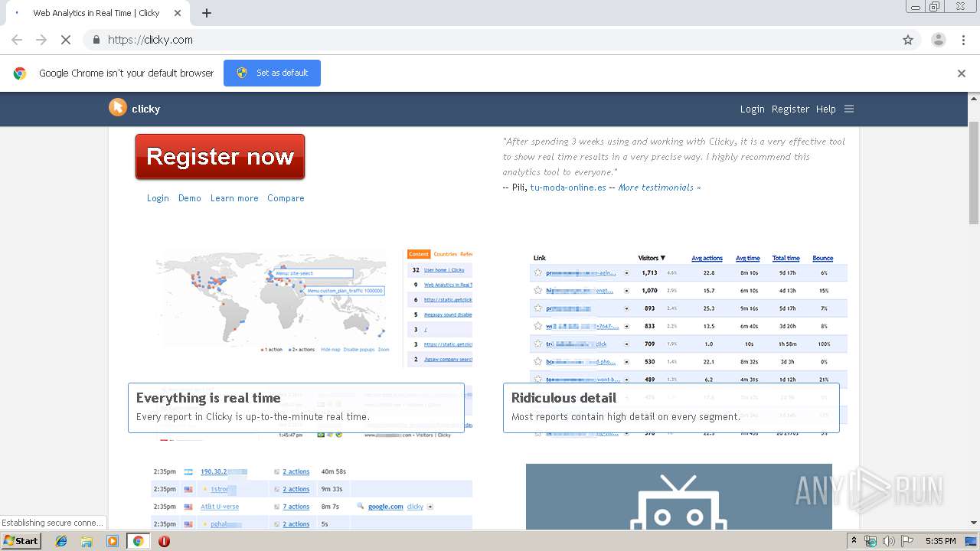This screenshot has width=980, height=551.
Task: Click the volume speaker tray icon
Action: pyautogui.click(x=888, y=541)
